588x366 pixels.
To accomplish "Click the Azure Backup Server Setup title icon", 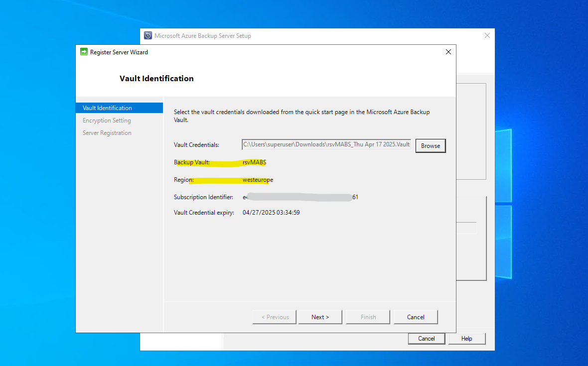I will click(148, 35).
